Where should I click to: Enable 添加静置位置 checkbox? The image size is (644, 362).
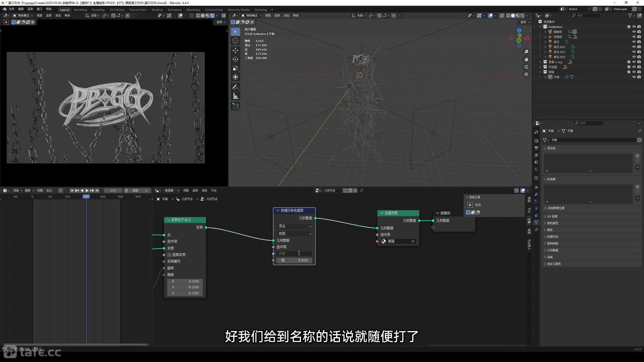coord(545,208)
